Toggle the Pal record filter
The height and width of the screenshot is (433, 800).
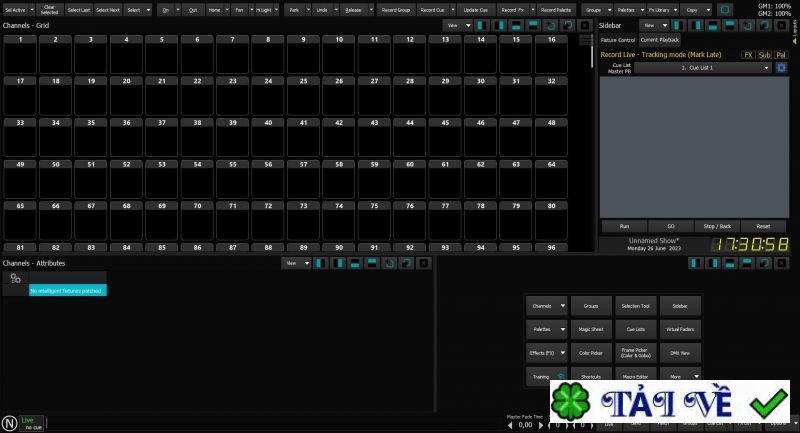[781, 55]
